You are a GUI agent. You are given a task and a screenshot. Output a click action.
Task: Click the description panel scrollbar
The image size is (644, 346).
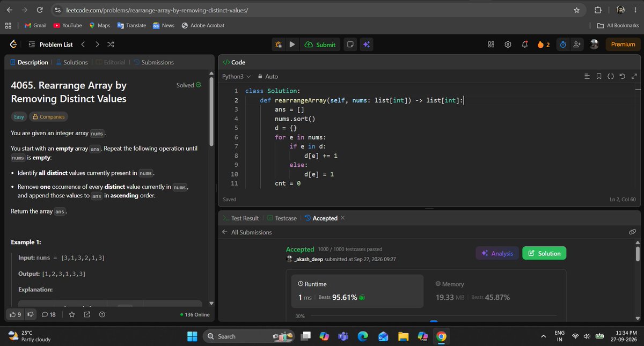[x=212, y=111]
